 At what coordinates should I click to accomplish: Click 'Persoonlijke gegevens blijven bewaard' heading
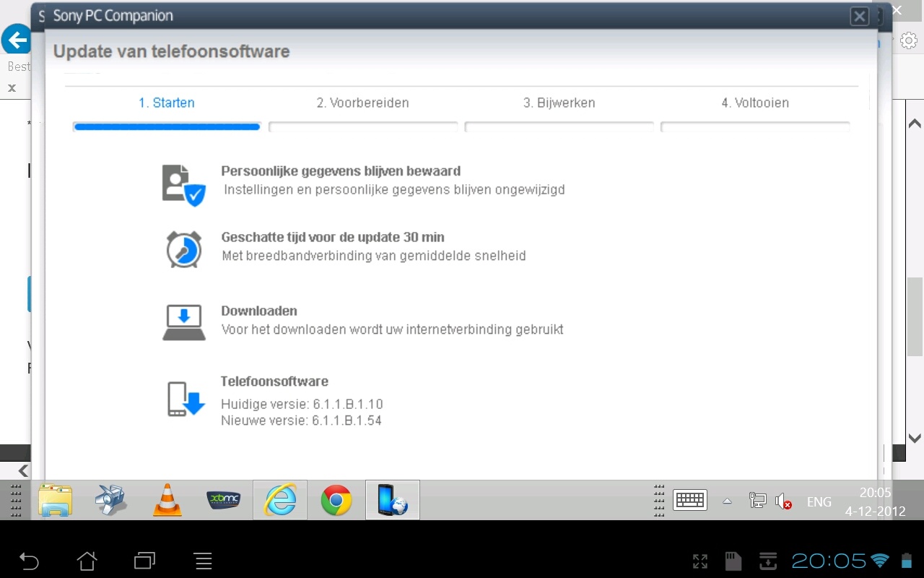341,171
